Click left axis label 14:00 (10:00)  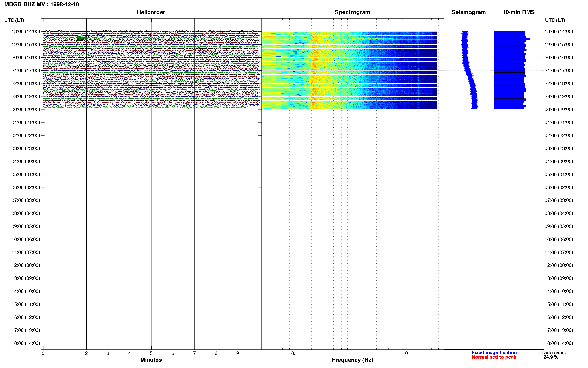click(26, 291)
